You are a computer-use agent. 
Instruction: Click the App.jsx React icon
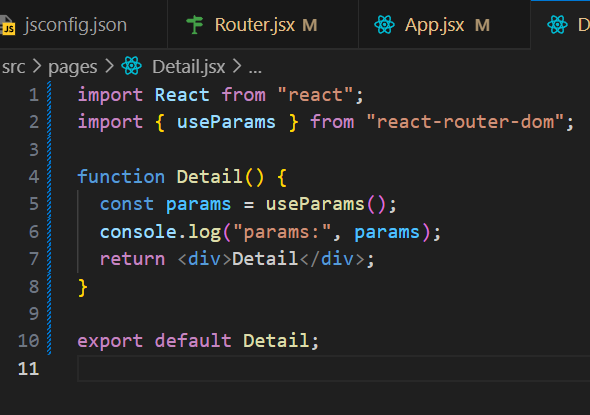pos(384,25)
